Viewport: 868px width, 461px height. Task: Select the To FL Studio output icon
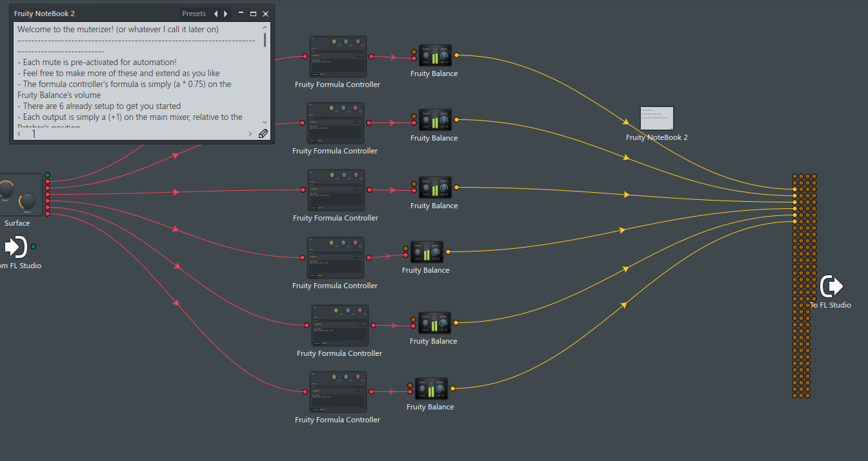pos(831,286)
